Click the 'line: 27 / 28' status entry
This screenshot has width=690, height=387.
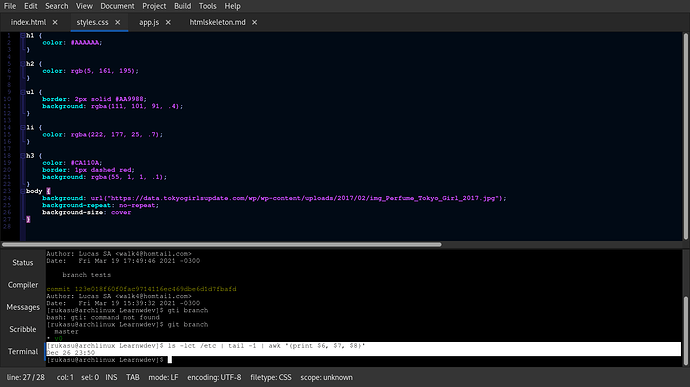click(26, 377)
